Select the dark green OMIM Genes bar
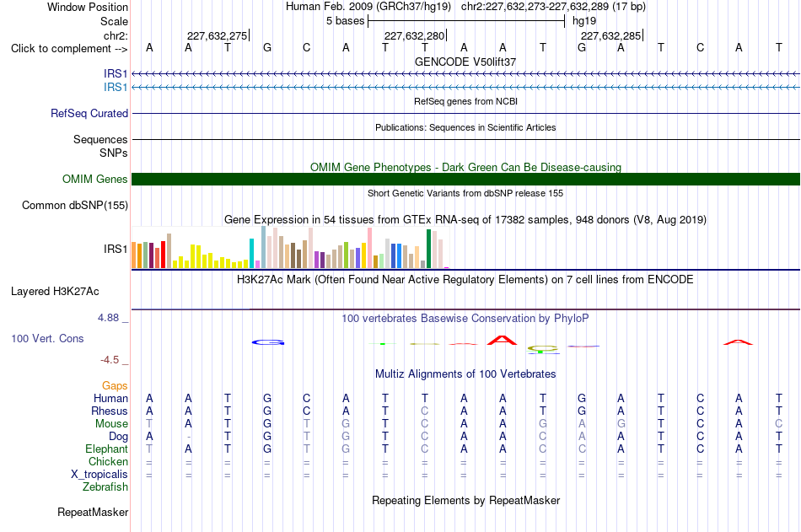Screen dimensions: 801x532 tap(465, 179)
